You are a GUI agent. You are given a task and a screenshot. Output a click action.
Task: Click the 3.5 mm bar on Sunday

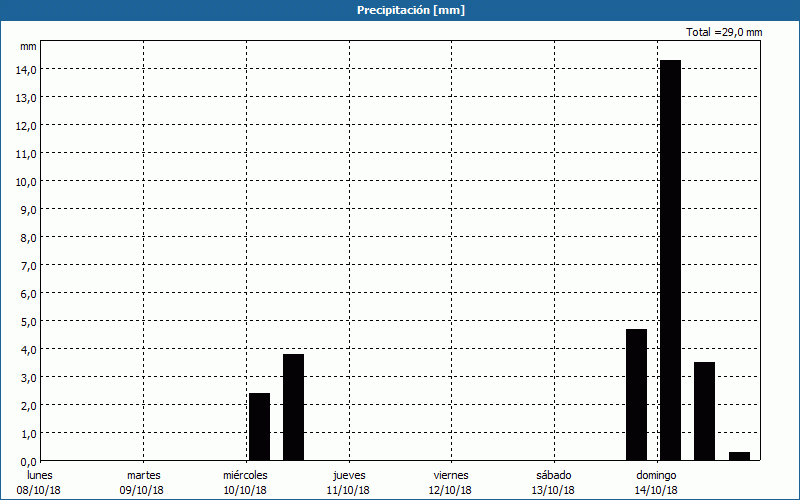pyautogui.click(x=705, y=411)
